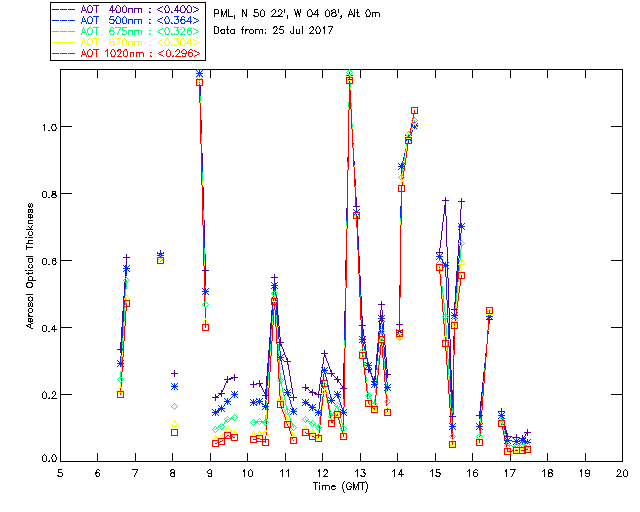
Task: Click the 0.2 y-axis tick label
Action: pyautogui.click(x=49, y=395)
